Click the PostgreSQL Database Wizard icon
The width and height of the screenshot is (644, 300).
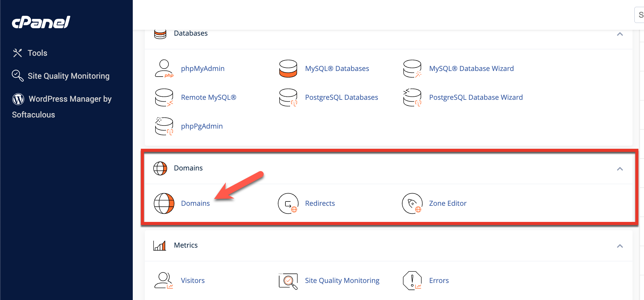tap(412, 97)
